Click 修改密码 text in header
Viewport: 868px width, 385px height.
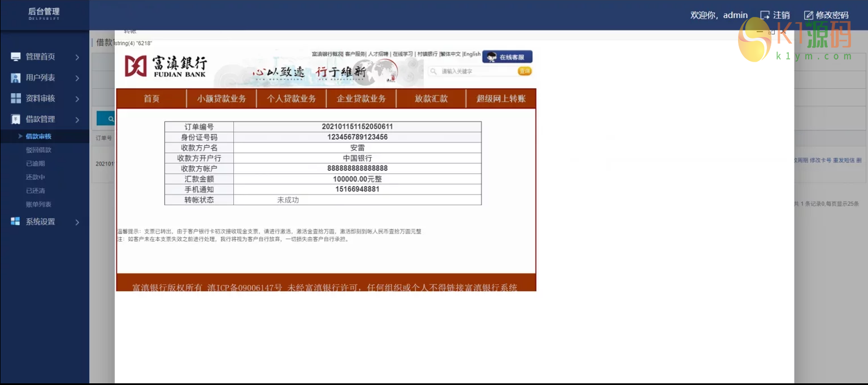point(832,15)
